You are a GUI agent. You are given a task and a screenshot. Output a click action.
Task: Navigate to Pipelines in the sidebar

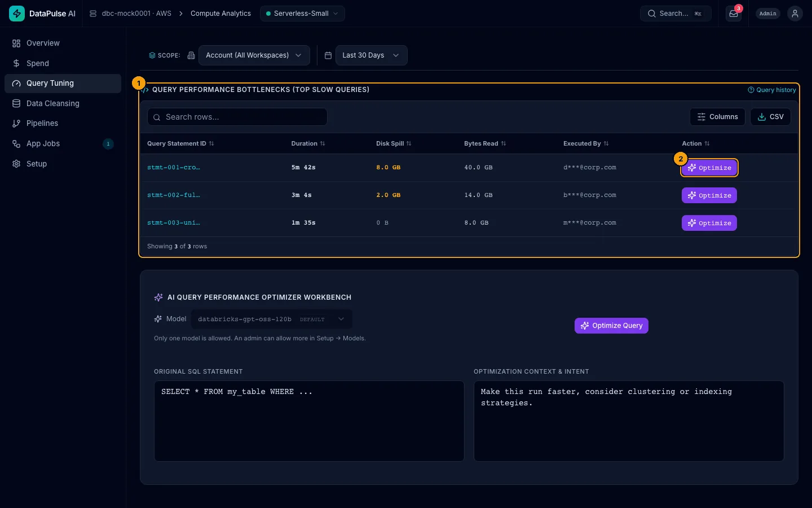(x=63, y=123)
